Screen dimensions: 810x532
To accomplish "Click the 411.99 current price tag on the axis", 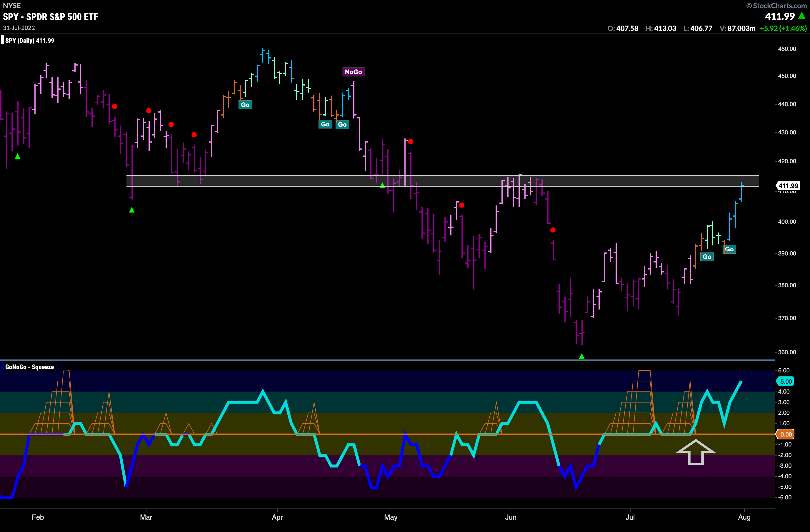I will pos(788,186).
